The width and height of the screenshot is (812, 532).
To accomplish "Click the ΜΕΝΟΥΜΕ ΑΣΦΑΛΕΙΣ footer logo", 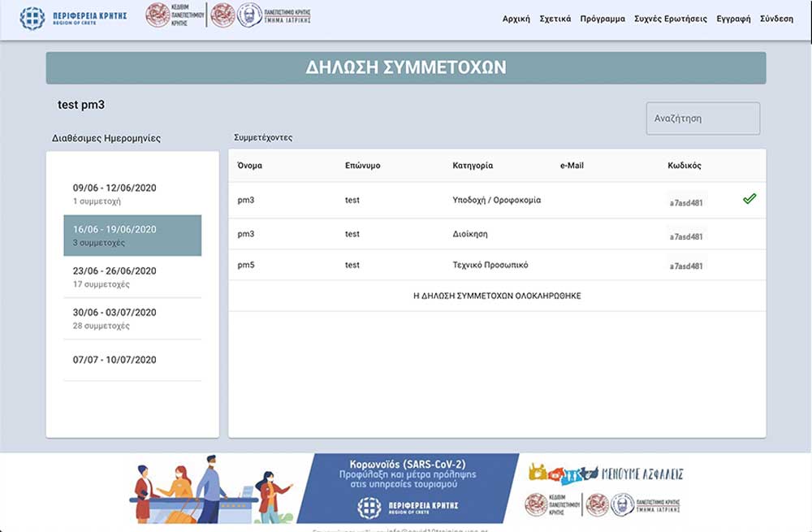I will 606,474.
